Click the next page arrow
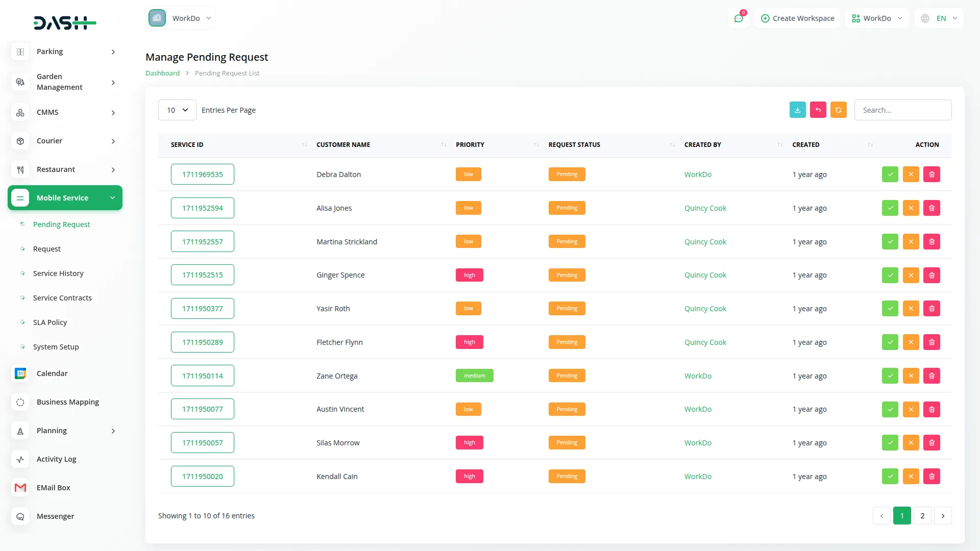980x551 pixels. (943, 516)
